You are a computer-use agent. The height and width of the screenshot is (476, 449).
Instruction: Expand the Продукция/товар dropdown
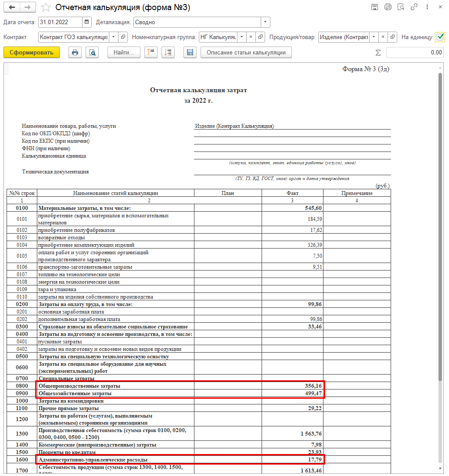pos(373,37)
